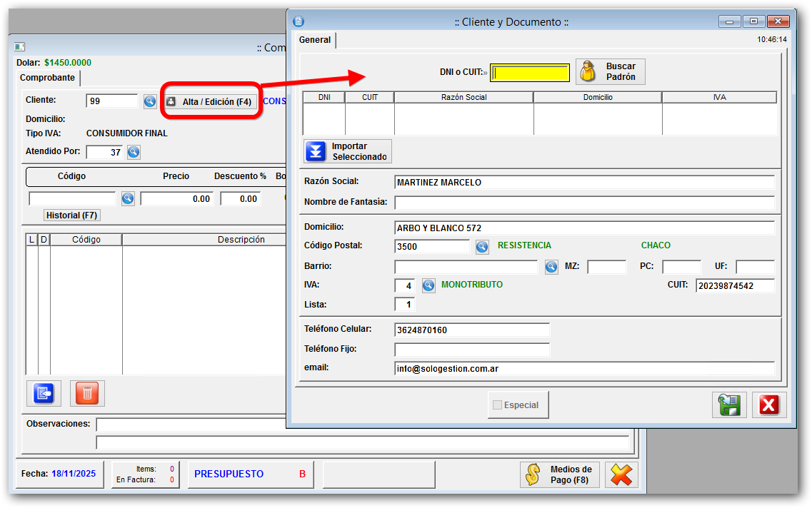The height and width of the screenshot is (508, 812).
Task: Delete item with the red trash icon
Action: (87, 393)
